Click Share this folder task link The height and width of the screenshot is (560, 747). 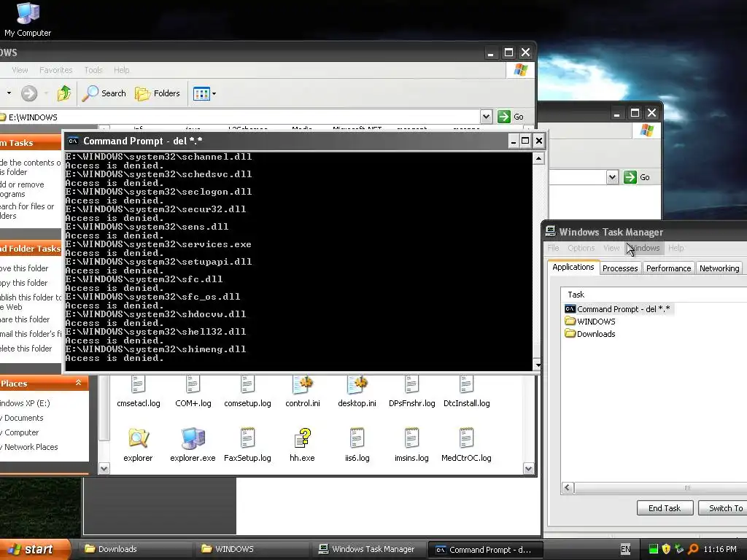[x=25, y=319]
